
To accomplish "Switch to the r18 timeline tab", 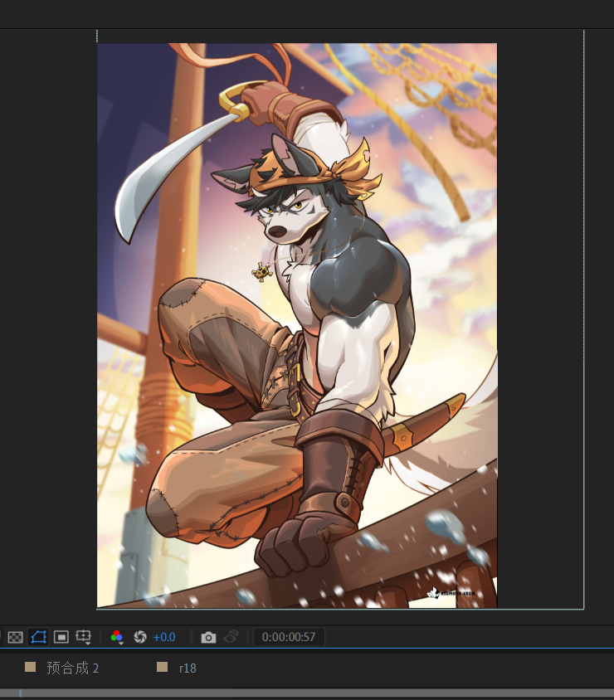I will (188, 668).
